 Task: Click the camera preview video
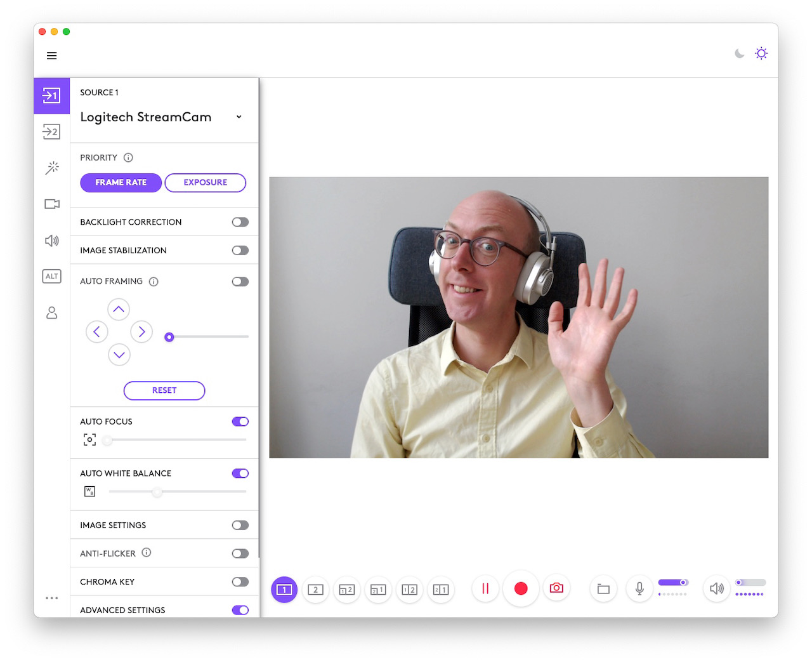coord(519,318)
